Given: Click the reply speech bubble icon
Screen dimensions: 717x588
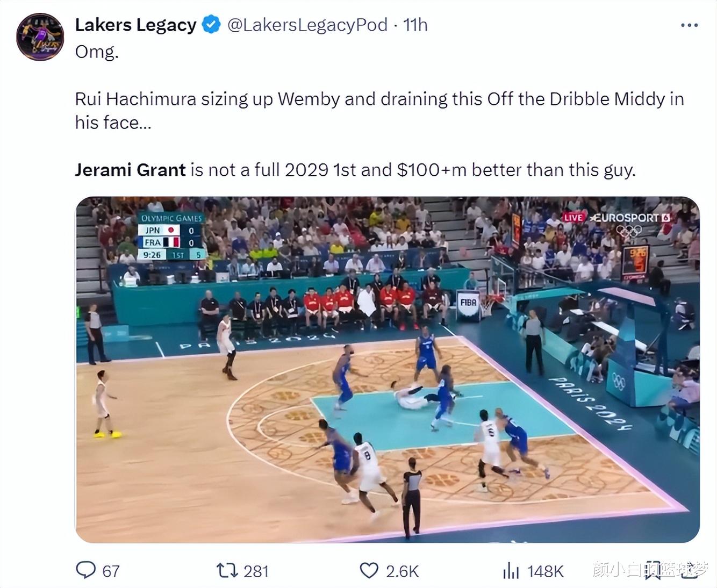Looking at the screenshot, I should tap(86, 570).
